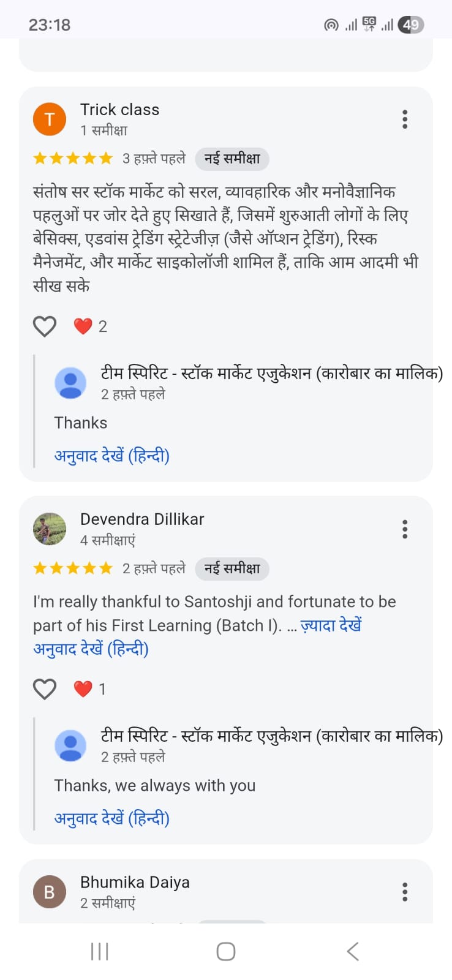
Task: Open more options for Devendra Dillikar review
Action: point(405,529)
